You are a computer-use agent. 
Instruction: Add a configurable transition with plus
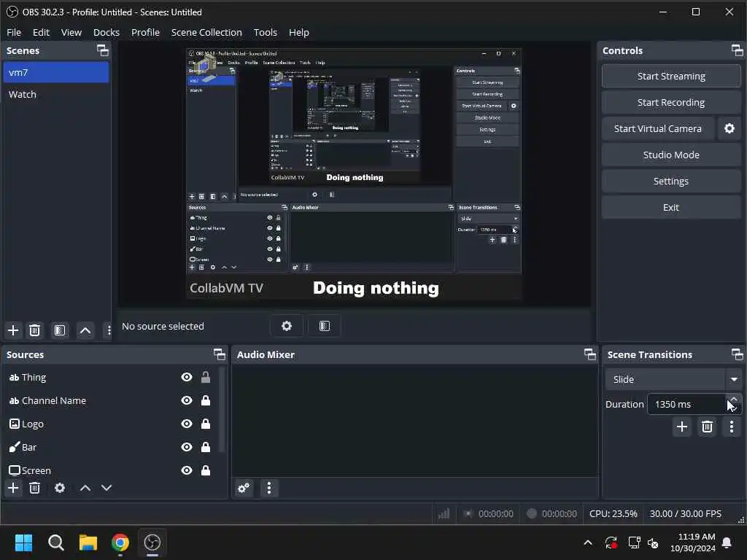pyautogui.click(x=682, y=427)
